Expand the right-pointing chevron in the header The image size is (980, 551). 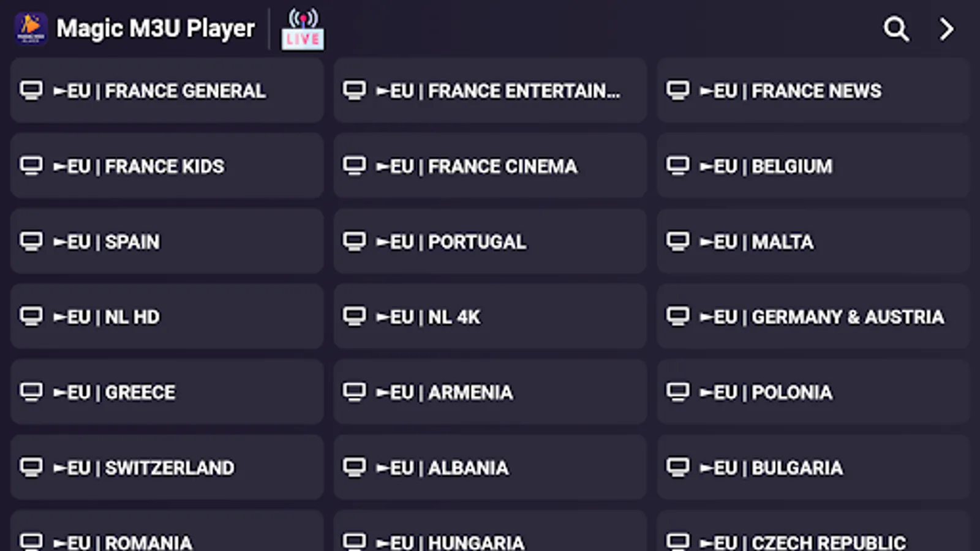pos(946,29)
